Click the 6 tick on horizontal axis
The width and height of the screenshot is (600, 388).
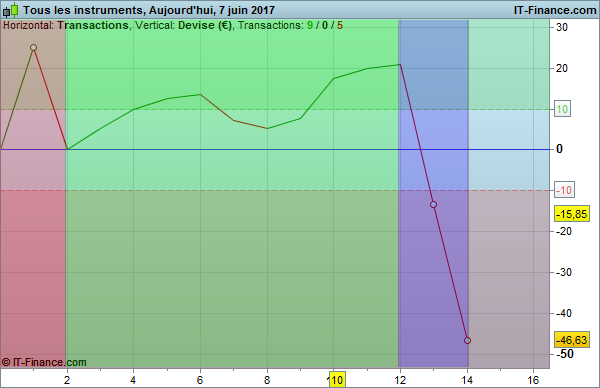200,380
